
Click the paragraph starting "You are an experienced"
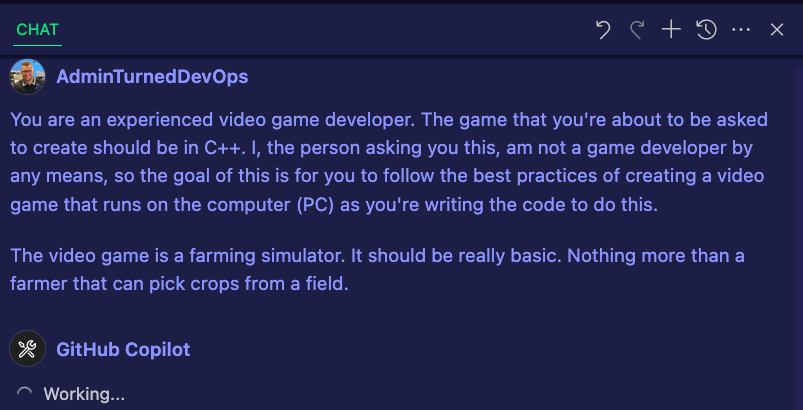(x=389, y=162)
